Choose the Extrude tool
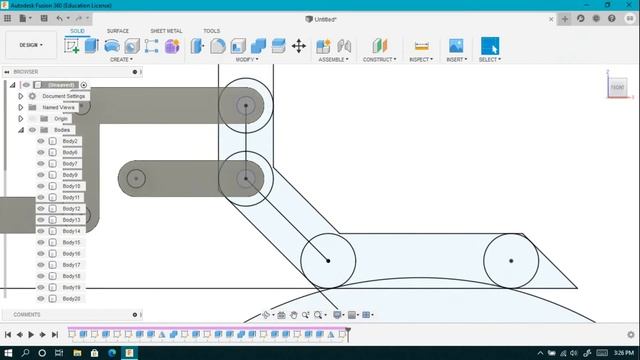The image size is (640, 360). tap(91, 46)
